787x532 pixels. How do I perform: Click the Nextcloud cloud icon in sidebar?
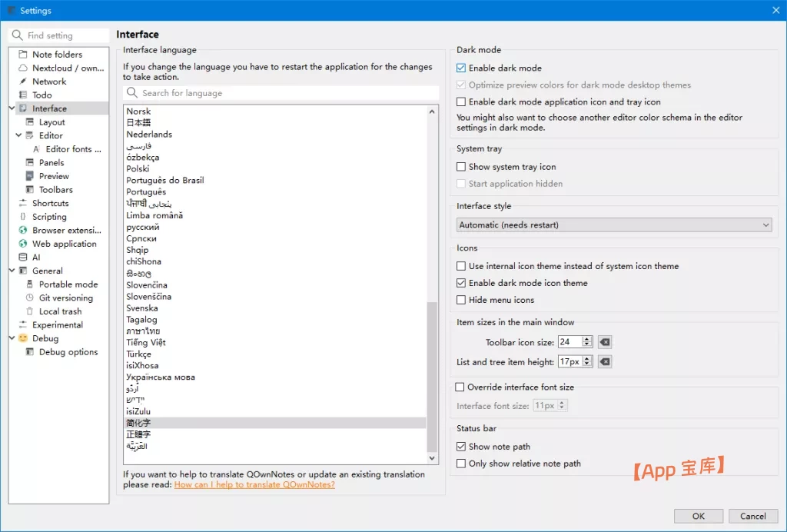click(x=23, y=68)
